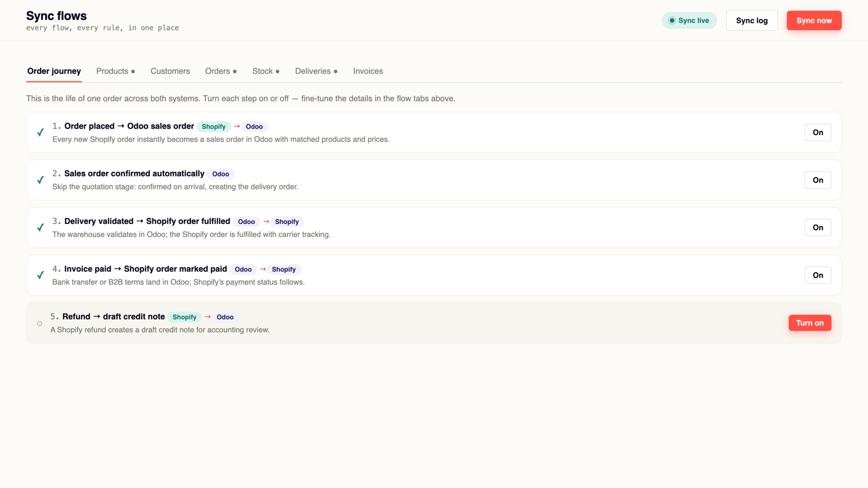The width and height of the screenshot is (868, 488).
Task: Toggle the On switch for Order placed step
Action: point(818,132)
